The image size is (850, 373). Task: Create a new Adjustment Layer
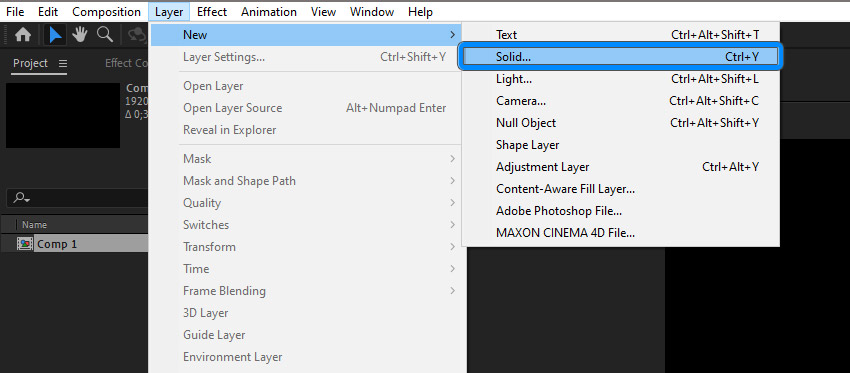(621, 167)
